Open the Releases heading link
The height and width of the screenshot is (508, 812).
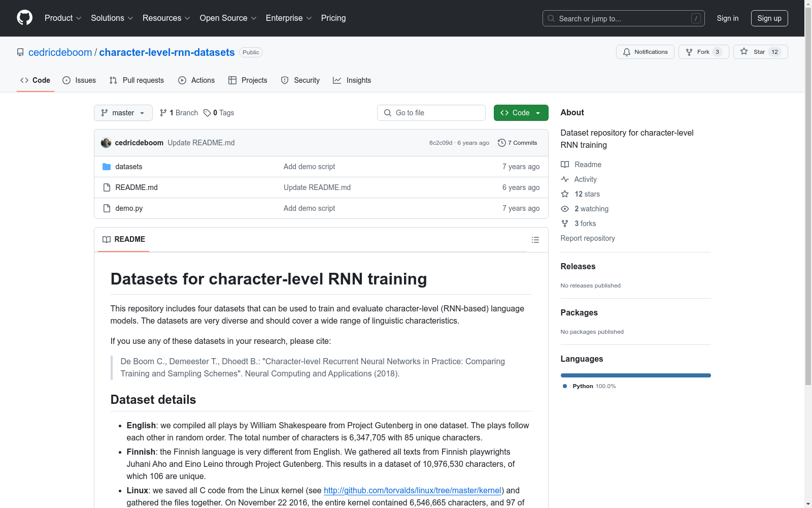[x=578, y=266]
